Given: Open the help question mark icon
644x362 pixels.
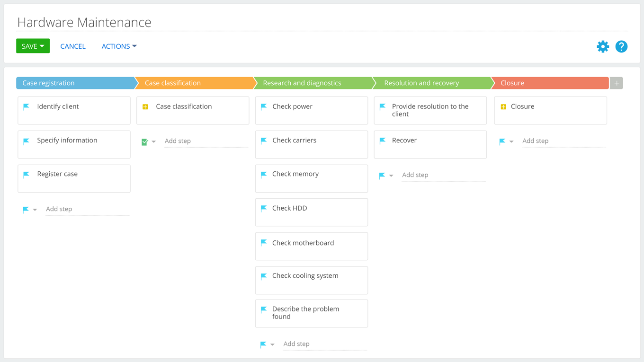Looking at the screenshot, I should pyautogui.click(x=621, y=46).
